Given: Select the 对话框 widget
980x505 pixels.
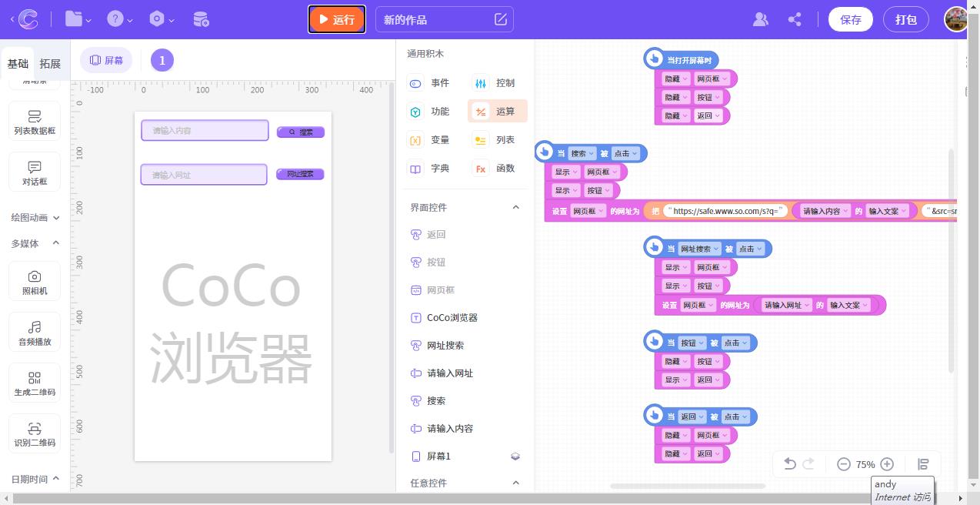Looking at the screenshot, I should pos(35,172).
